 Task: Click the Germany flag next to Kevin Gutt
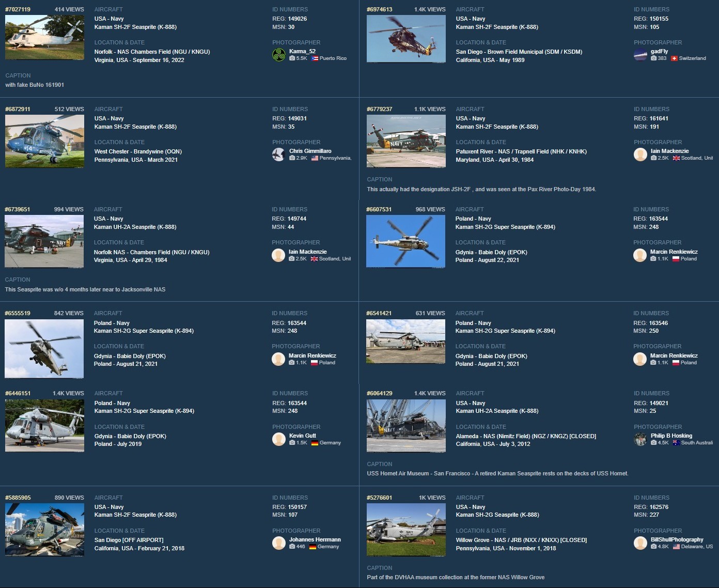point(314,443)
